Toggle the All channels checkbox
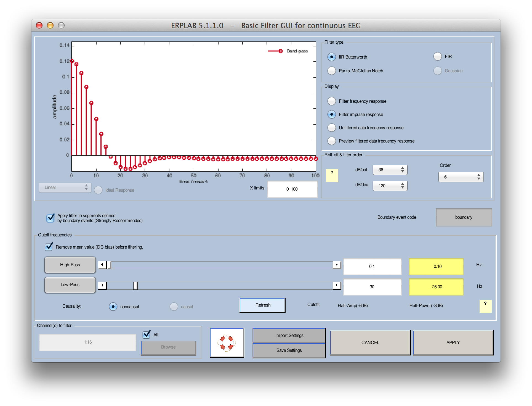Screen dimensions: 532x406 (147, 335)
